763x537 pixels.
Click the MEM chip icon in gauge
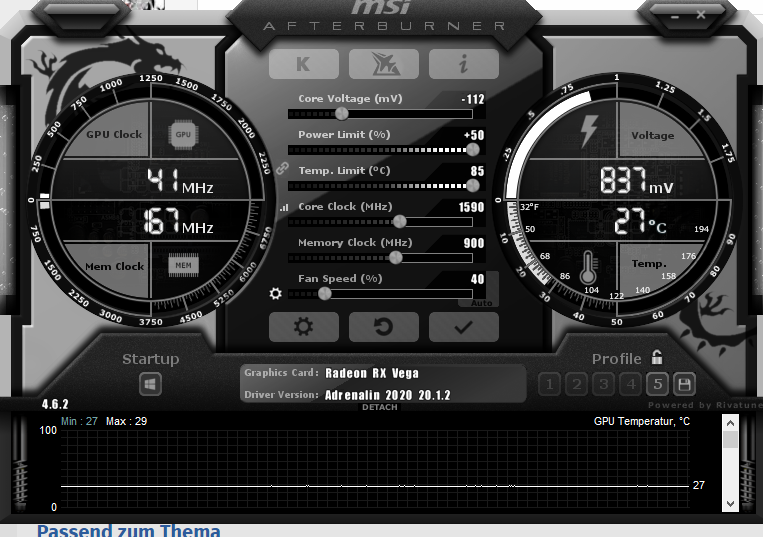coord(183,265)
